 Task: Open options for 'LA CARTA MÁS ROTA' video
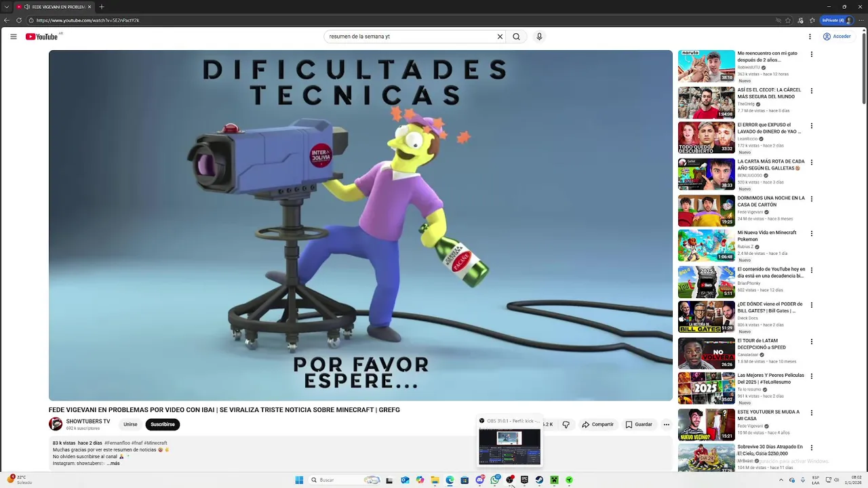click(x=812, y=163)
